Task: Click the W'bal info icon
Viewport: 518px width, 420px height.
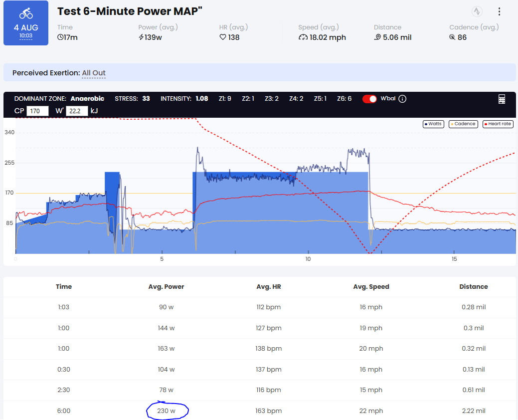Action: [x=402, y=99]
